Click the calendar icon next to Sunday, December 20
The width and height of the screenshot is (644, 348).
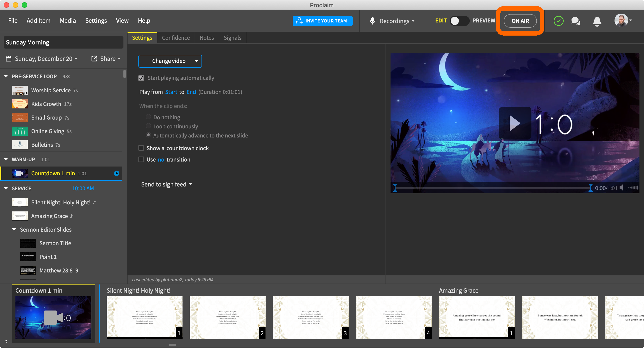tap(8, 59)
